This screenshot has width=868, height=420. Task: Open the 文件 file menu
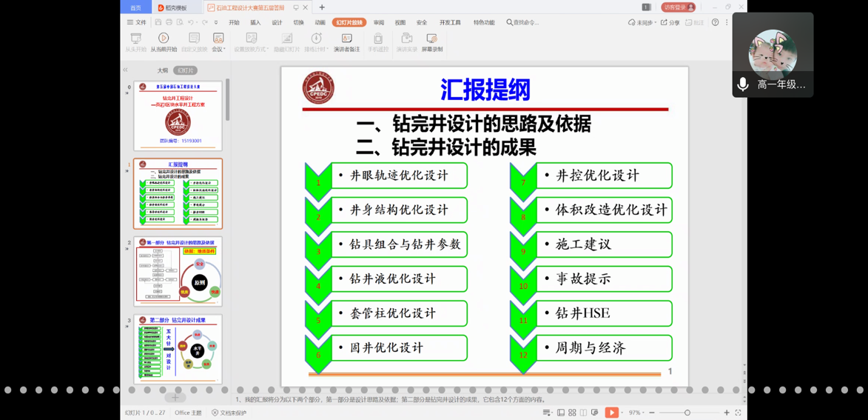click(x=137, y=23)
